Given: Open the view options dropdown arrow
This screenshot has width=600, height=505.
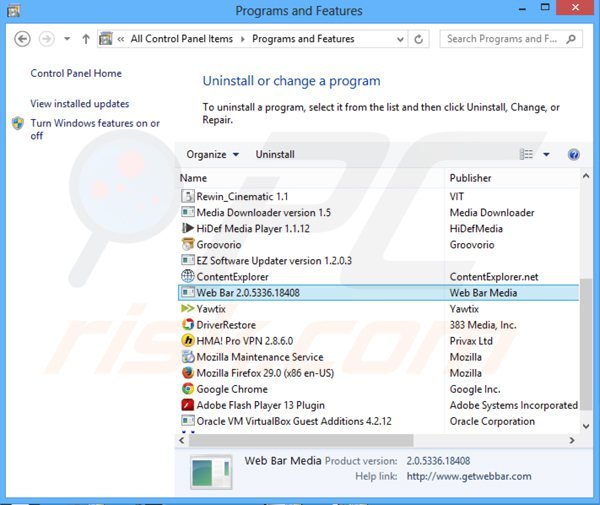Looking at the screenshot, I should click(546, 155).
